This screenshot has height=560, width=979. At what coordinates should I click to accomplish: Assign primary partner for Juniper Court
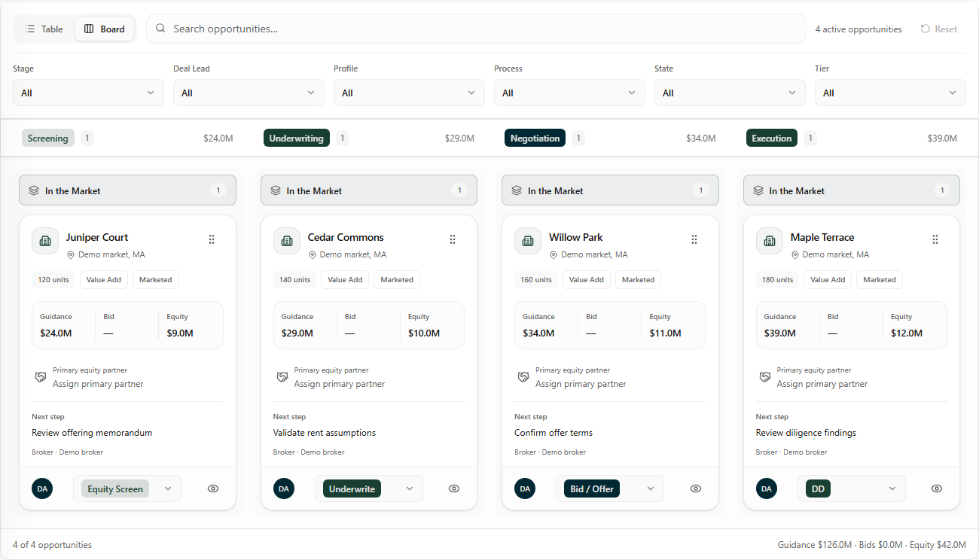pos(98,384)
